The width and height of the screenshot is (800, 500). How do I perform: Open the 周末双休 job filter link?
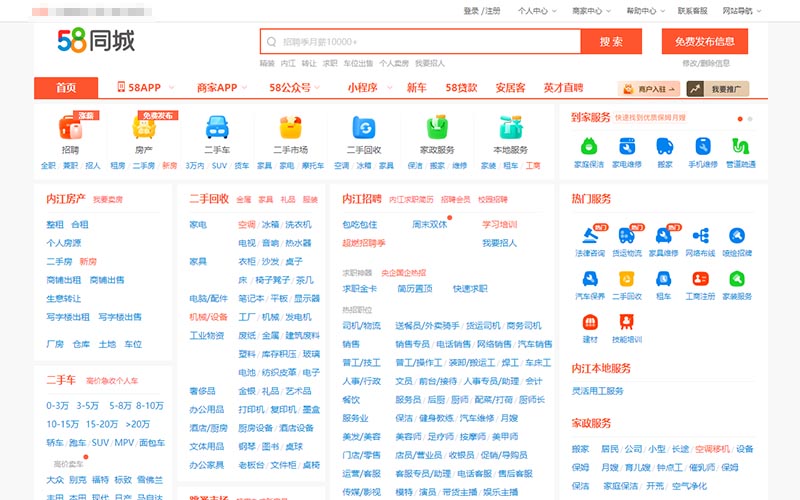coord(430,224)
